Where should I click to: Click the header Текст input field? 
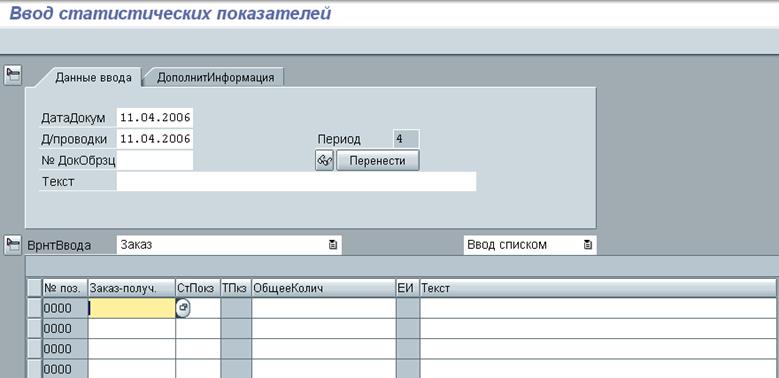coord(296,181)
